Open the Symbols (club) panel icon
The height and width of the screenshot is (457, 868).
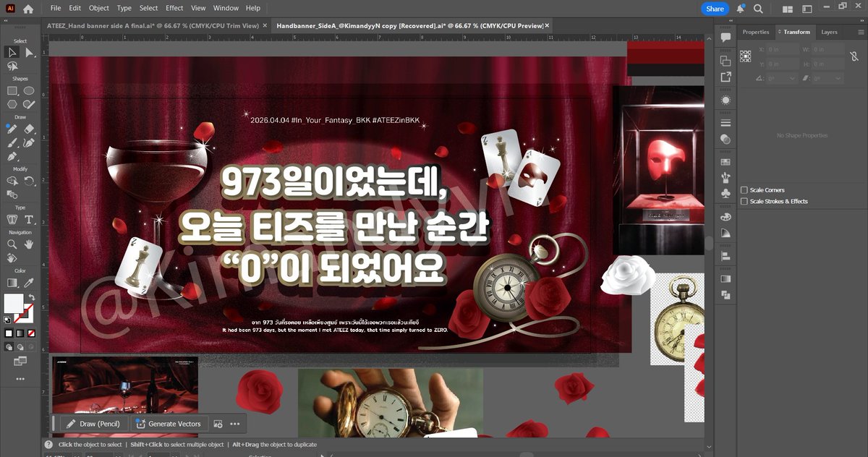pyautogui.click(x=726, y=194)
